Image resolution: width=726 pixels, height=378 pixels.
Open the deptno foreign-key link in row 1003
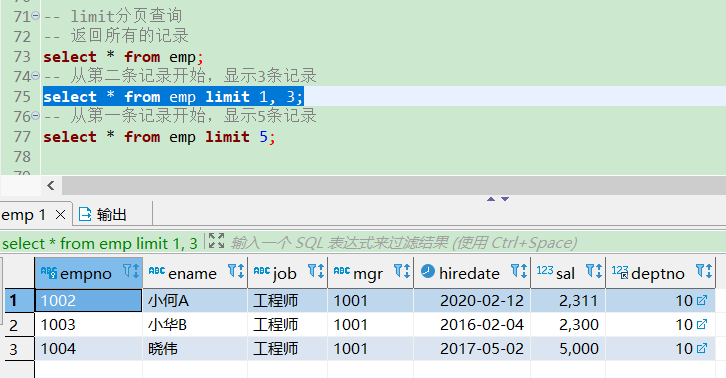click(x=702, y=324)
